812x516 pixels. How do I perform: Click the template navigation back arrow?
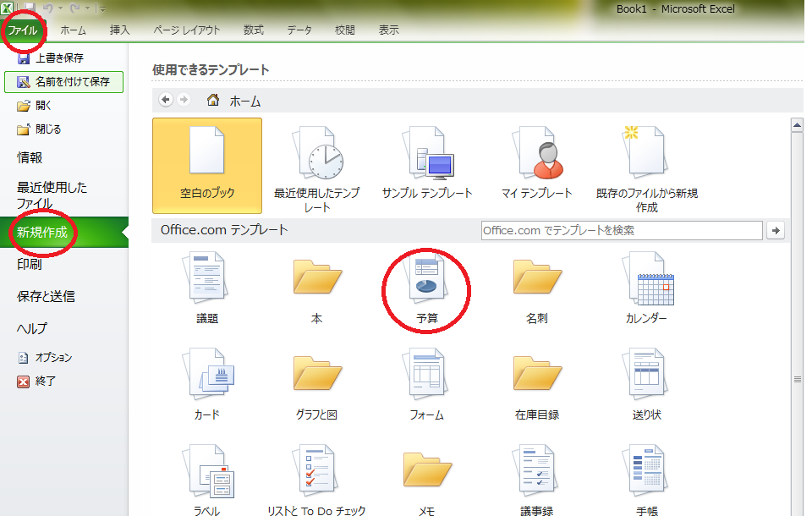[166, 100]
